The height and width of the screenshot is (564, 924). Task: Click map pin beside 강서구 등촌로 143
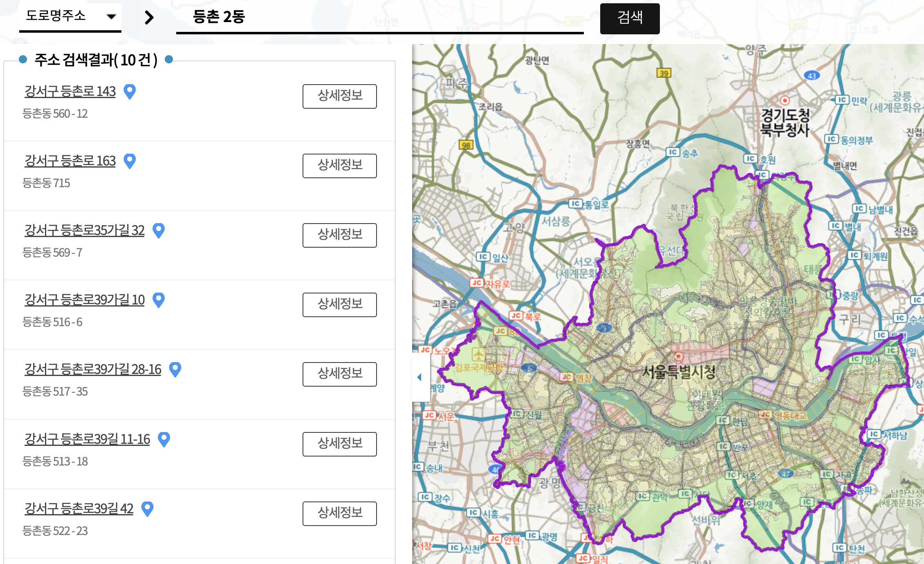(130, 91)
